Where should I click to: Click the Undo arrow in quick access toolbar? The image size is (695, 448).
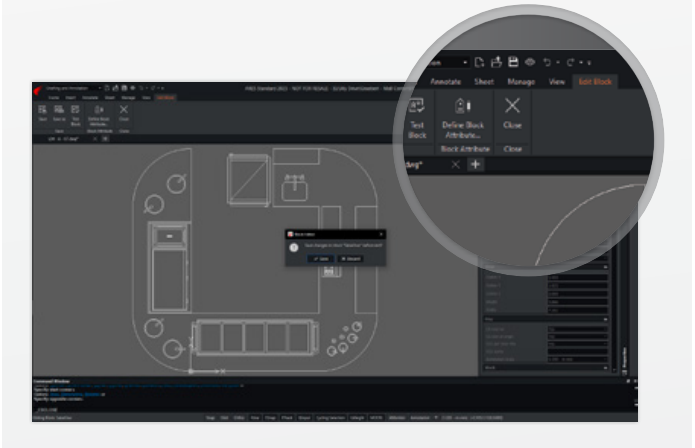click(546, 62)
